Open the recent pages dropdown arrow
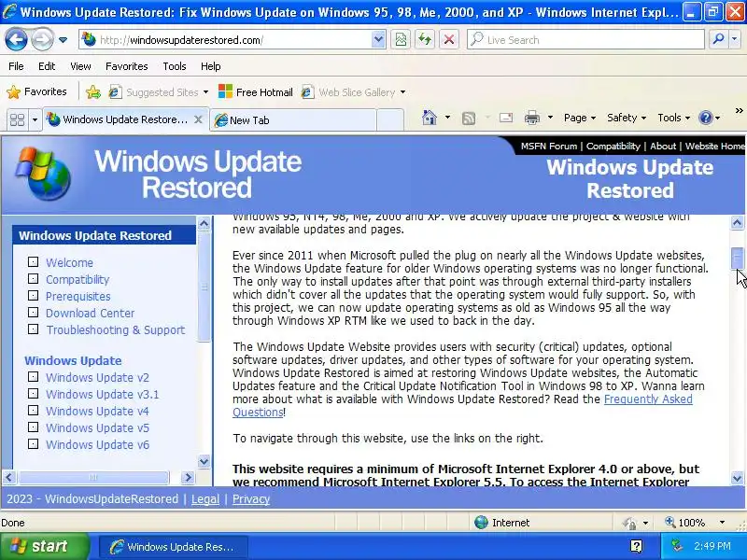Screen dimensions: 747x560 coord(63,40)
